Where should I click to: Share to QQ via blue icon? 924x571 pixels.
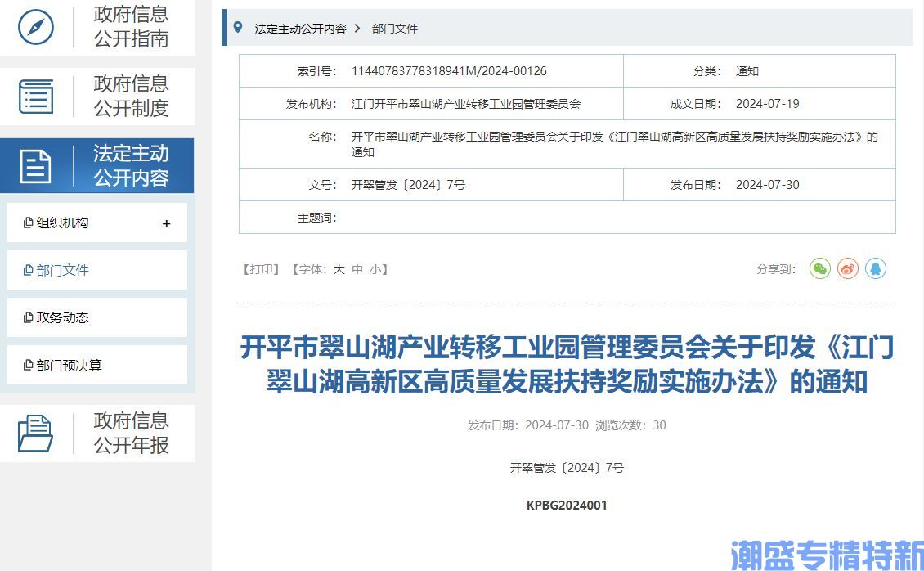point(876,268)
